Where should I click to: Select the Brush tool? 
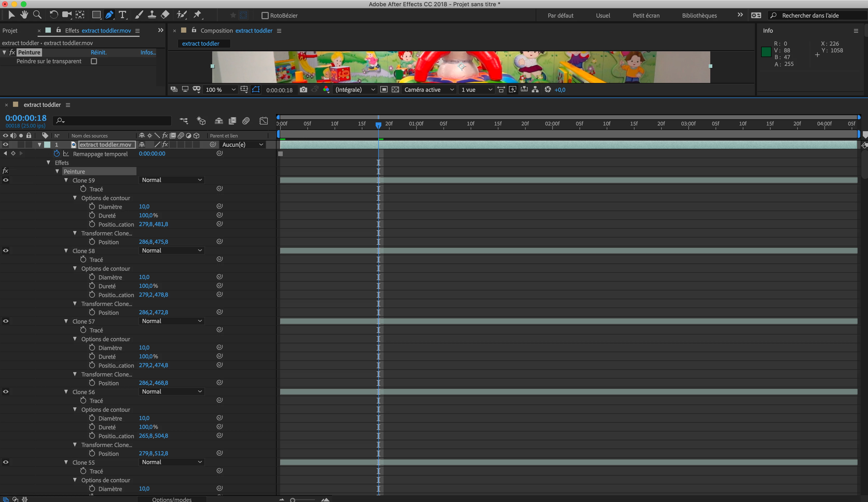coord(139,15)
